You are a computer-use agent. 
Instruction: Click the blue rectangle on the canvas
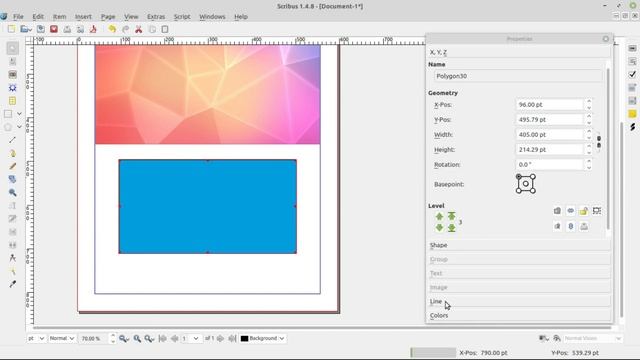pyautogui.click(x=208, y=207)
